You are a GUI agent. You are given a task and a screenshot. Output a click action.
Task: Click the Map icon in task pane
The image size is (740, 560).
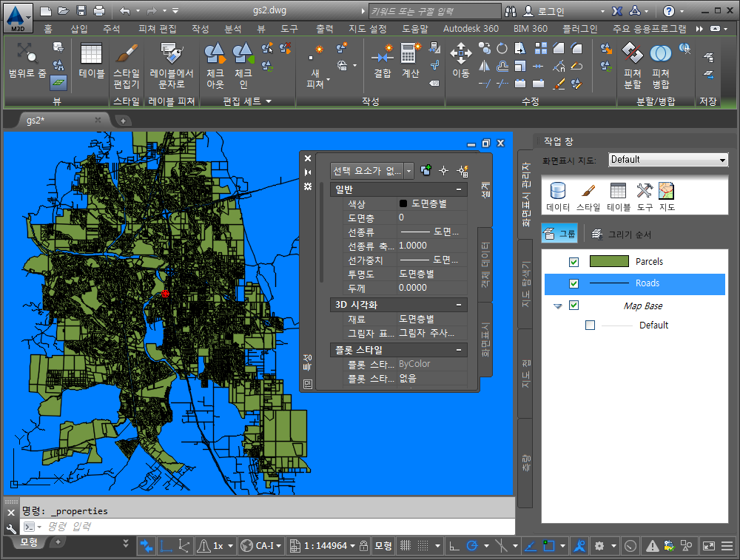tap(667, 196)
